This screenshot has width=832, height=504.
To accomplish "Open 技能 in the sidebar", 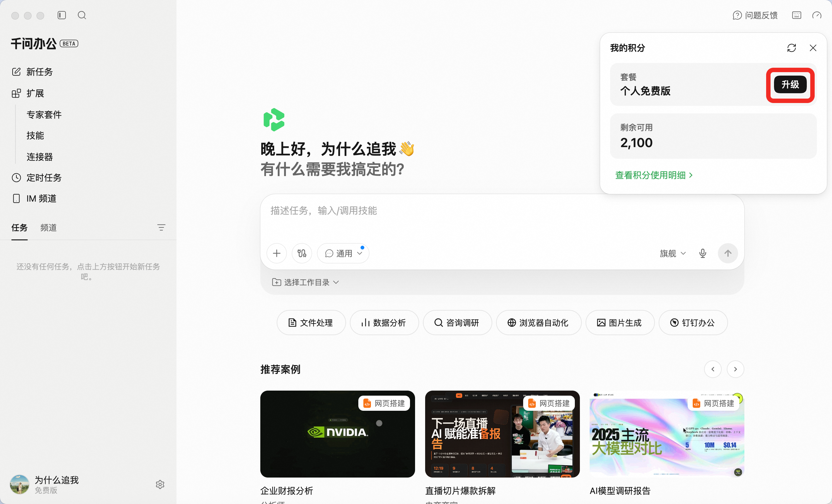I will (35, 135).
